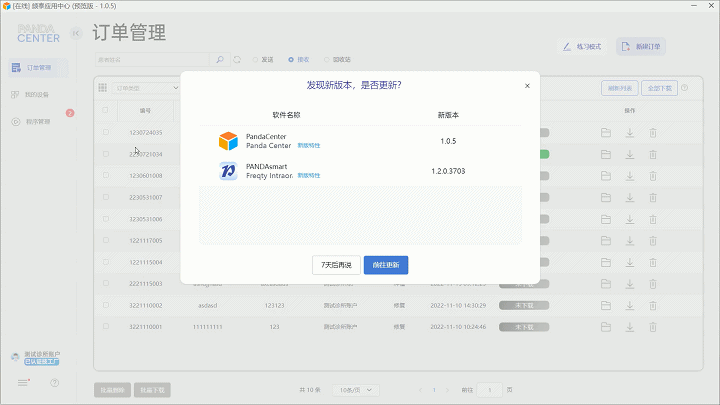Check the box for order 2230721034
Viewport: 720px width, 405px height.
106,154
